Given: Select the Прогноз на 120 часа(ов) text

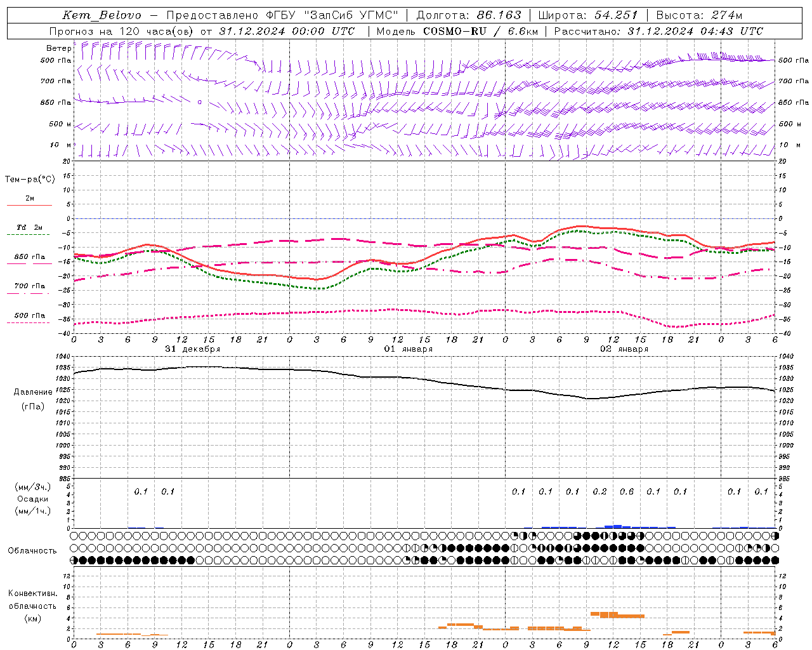Looking at the screenshot, I should (122, 31).
